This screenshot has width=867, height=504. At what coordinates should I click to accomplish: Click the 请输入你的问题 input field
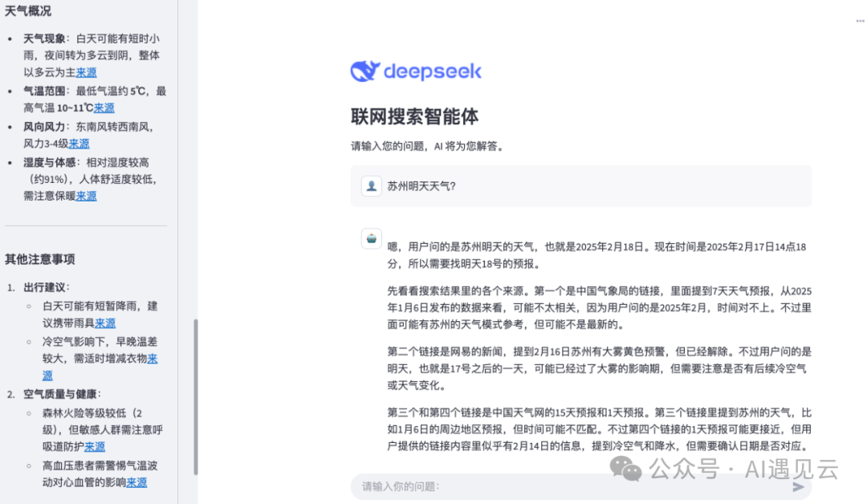(x=581, y=486)
